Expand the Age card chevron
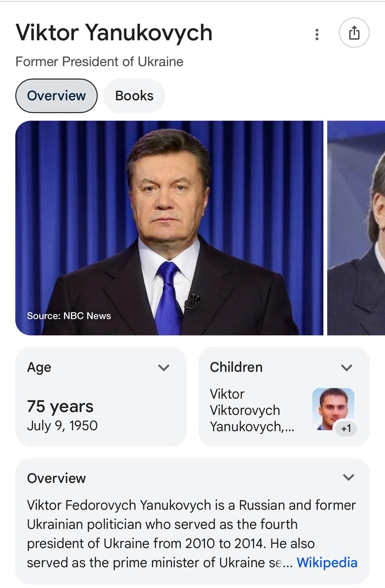This screenshot has height=588, width=385. (x=164, y=367)
